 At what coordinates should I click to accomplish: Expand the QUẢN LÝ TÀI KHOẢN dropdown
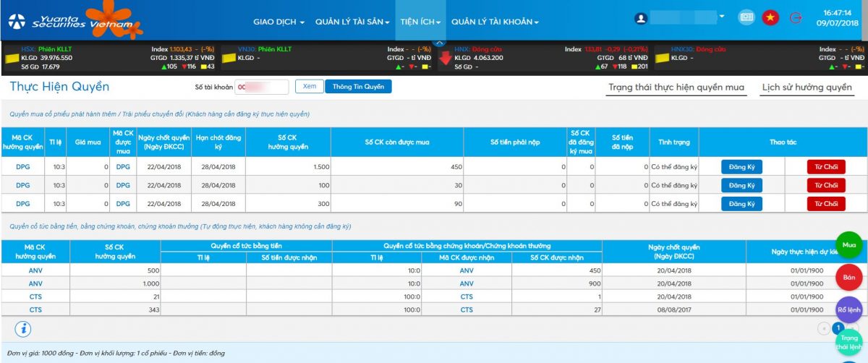click(x=495, y=22)
